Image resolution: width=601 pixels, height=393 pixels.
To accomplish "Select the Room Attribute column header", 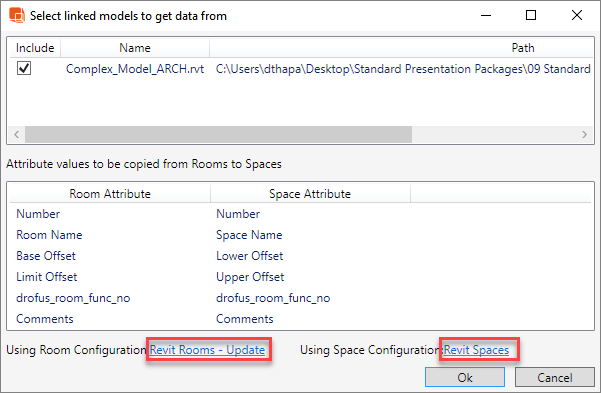I will coord(110,194).
